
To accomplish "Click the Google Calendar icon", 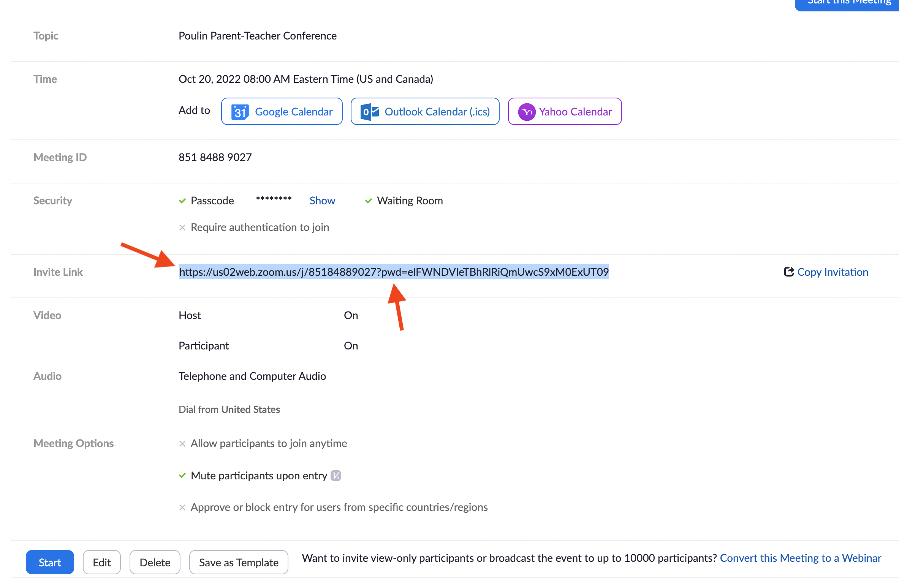I will 240,112.
